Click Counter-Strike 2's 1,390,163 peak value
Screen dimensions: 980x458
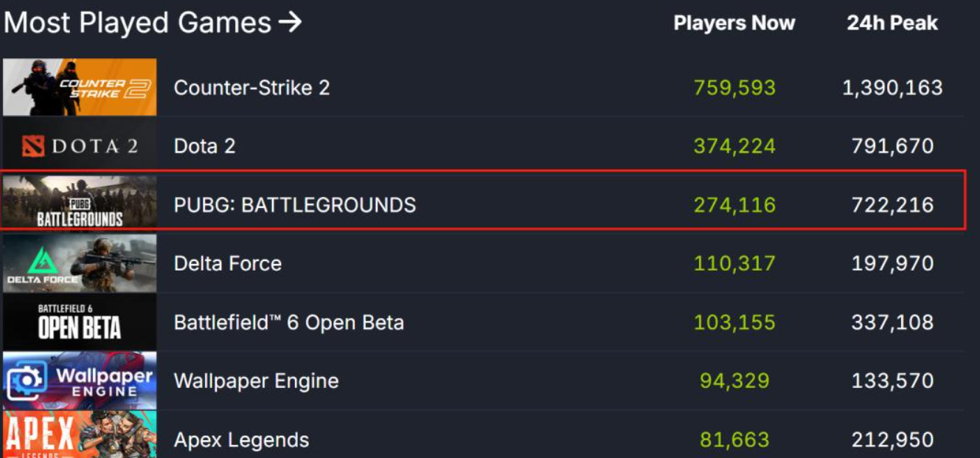(x=892, y=88)
